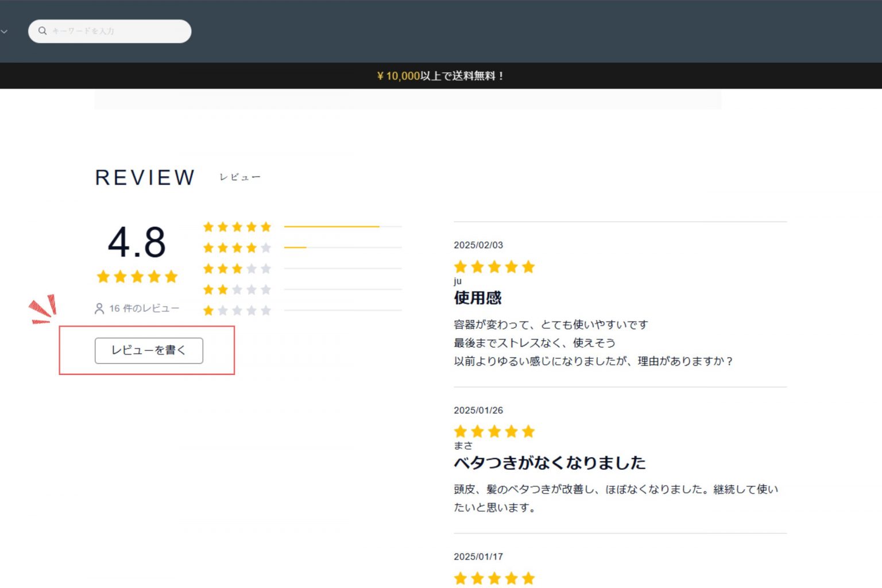Open the ベタつきがなくなりました review title
The width and height of the screenshot is (882, 588).
pos(549,463)
